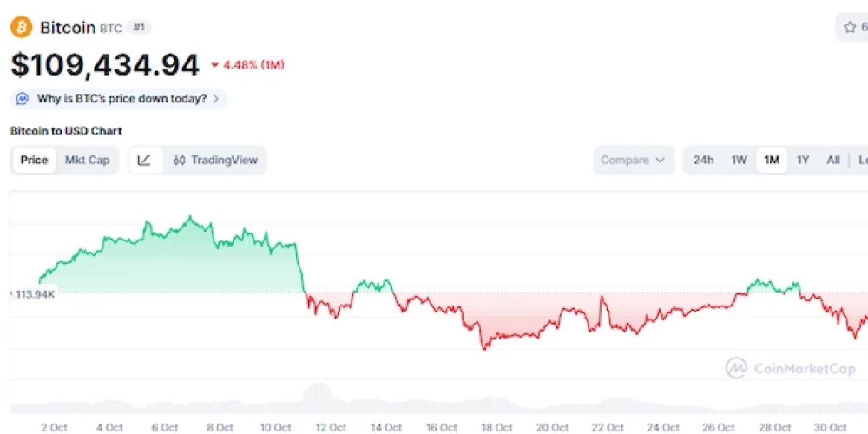868x434 pixels.
Task: Click the 113.94K price label on chart
Action: pyautogui.click(x=36, y=294)
